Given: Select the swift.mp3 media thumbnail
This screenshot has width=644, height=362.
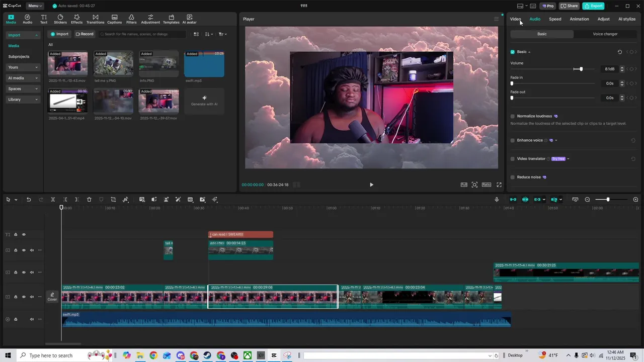Looking at the screenshot, I should click(x=204, y=64).
